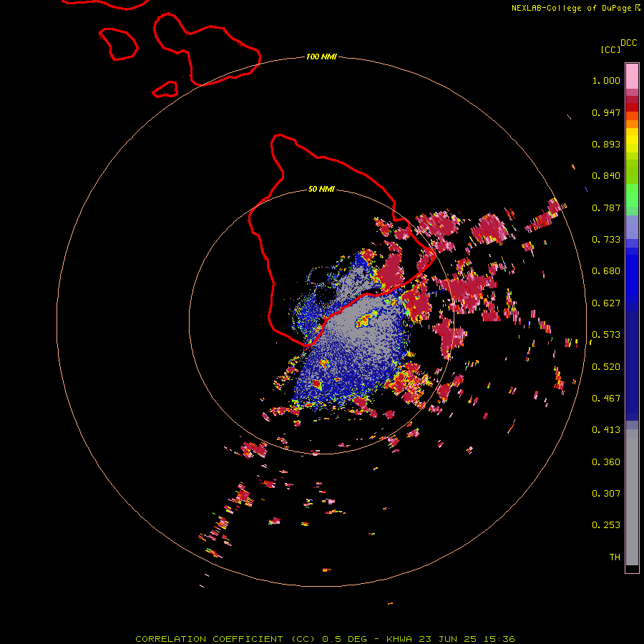The image size is (644, 644).
Task: Select the 0.947 legend value
Action: [x=606, y=112]
